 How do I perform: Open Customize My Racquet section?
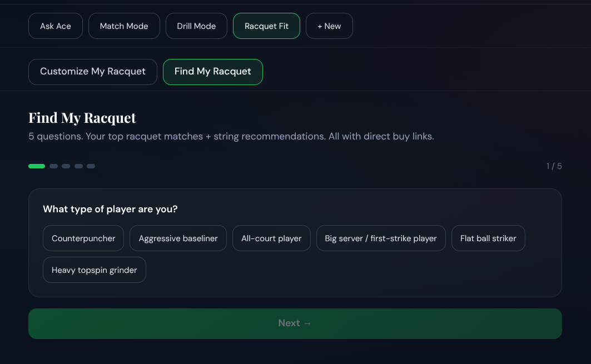[x=93, y=72]
